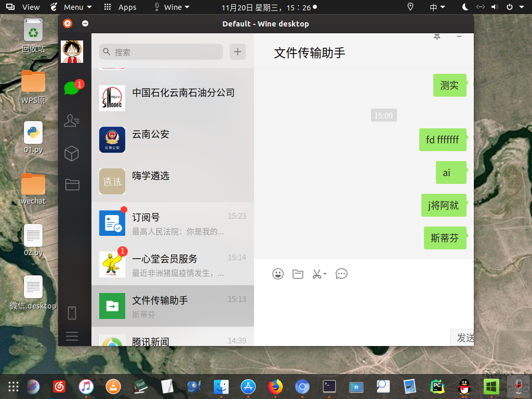This screenshot has height=399, width=532.
Task: Click the phone icon in WeChat sidebar
Action: (x=72, y=313)
